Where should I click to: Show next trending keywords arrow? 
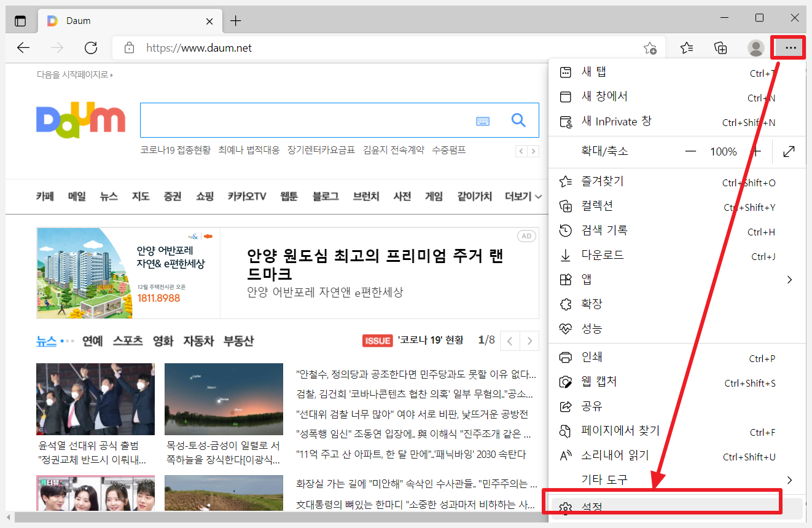tap(533, 151)
